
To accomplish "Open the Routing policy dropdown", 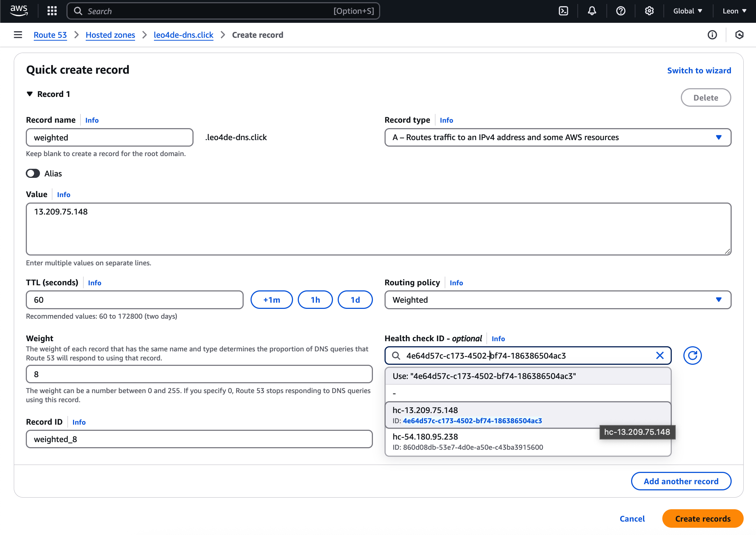I will tap(557, 300).
